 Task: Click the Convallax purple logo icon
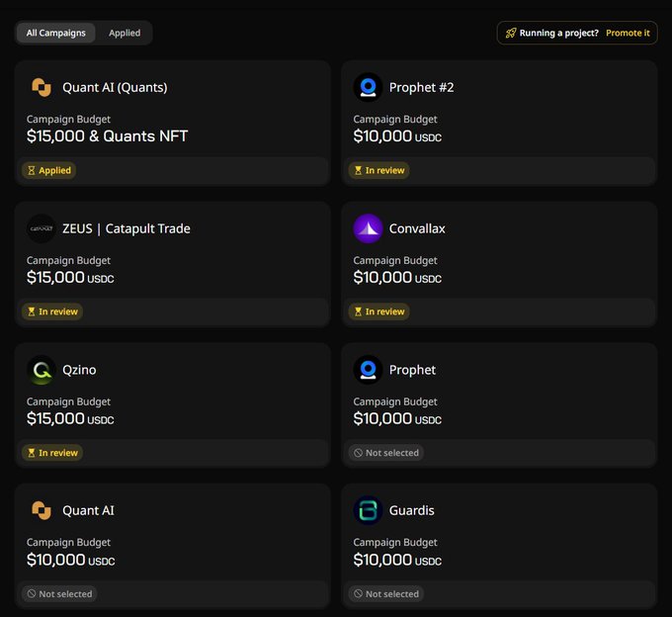pyautogui.click(x=368, y=228)
